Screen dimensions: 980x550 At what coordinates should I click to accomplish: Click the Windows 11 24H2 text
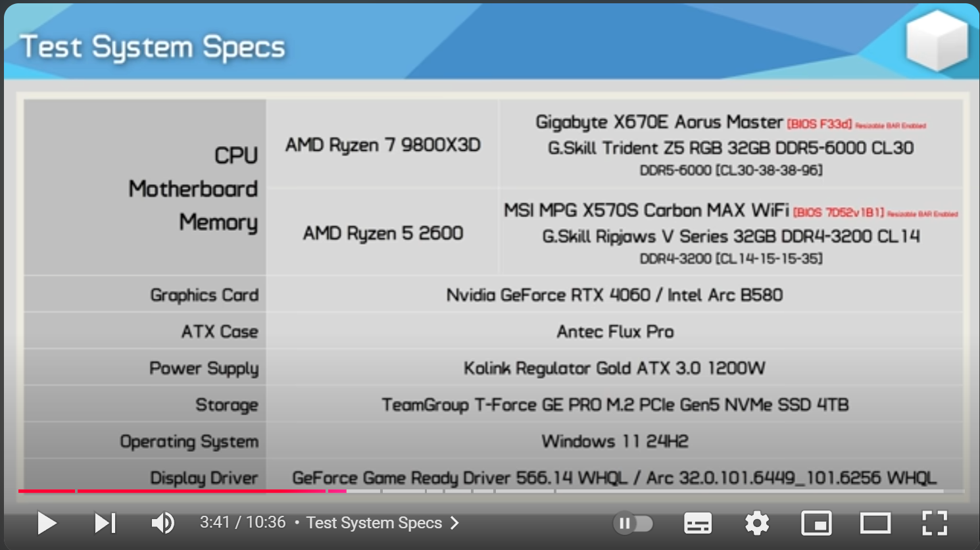pos(615,441)
